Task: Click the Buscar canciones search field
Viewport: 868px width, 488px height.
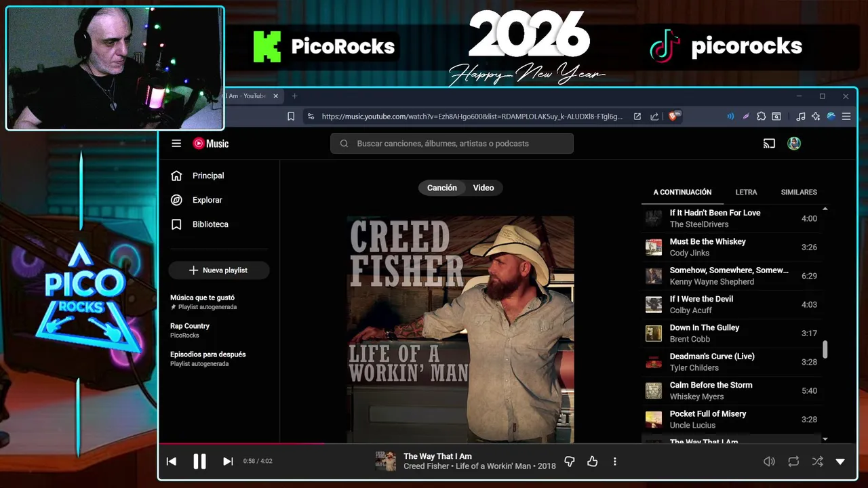Action: click(452, 144)
